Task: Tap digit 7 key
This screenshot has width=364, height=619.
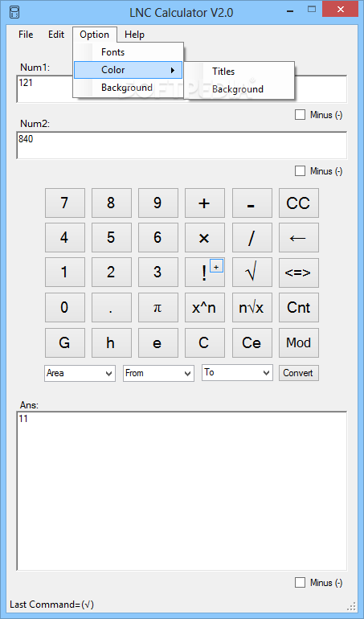Action: pos(65,203)
